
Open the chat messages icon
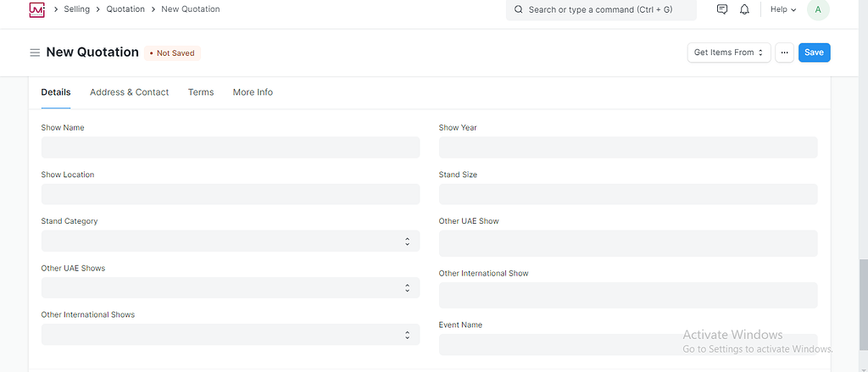pyautogui.click(x=722, y=9)
